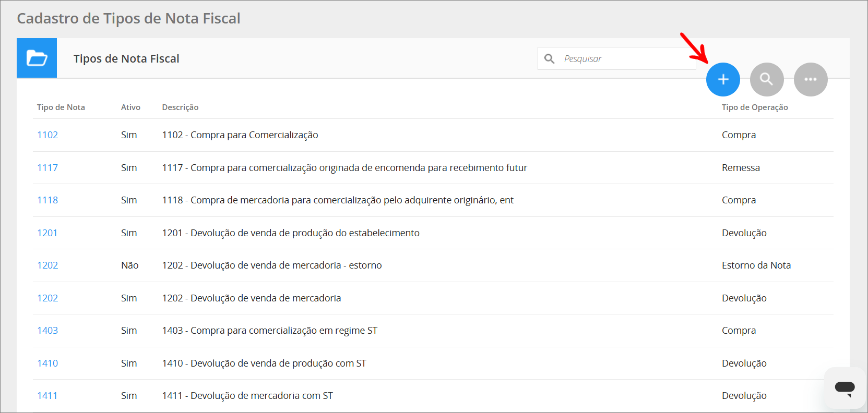Click the blue folder icon

[37, 58]
